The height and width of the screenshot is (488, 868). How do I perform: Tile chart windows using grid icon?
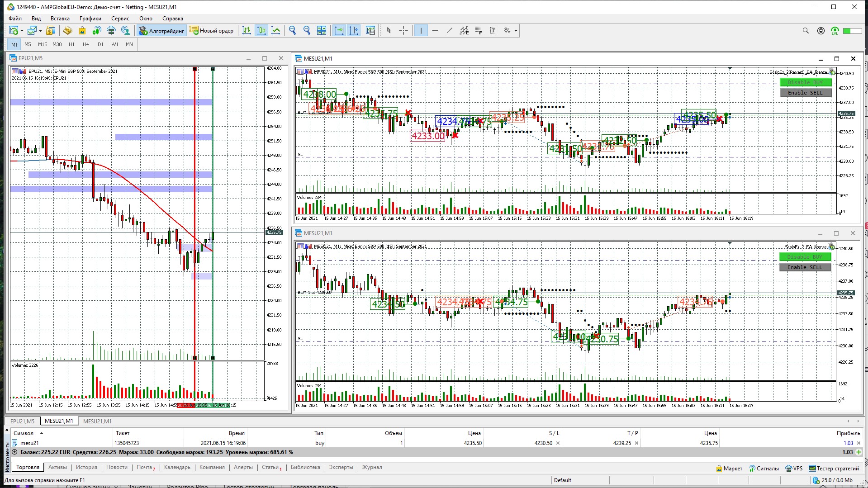[322, 31]
